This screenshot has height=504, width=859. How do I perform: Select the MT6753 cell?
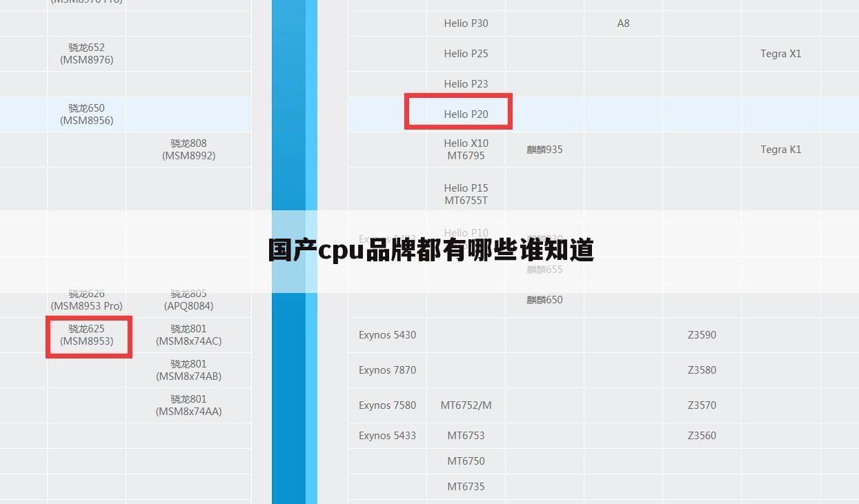coord(466,436)
